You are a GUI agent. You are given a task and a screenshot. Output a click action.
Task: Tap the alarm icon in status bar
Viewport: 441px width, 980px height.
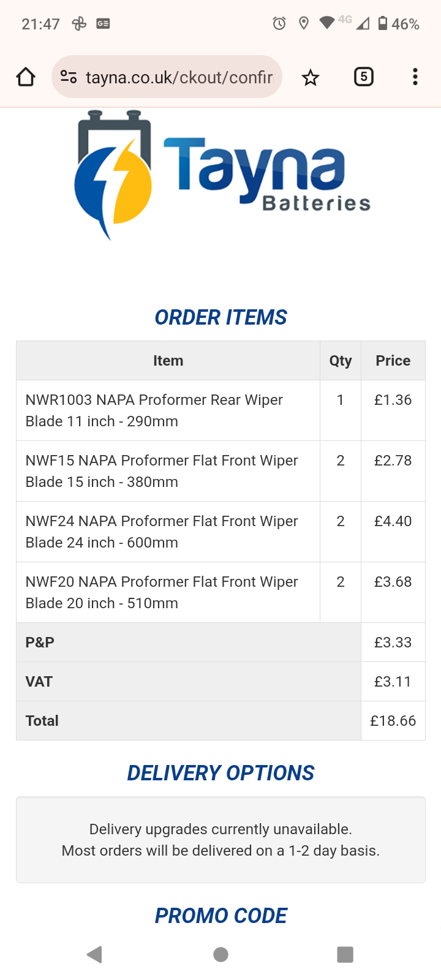pos(279,24)
